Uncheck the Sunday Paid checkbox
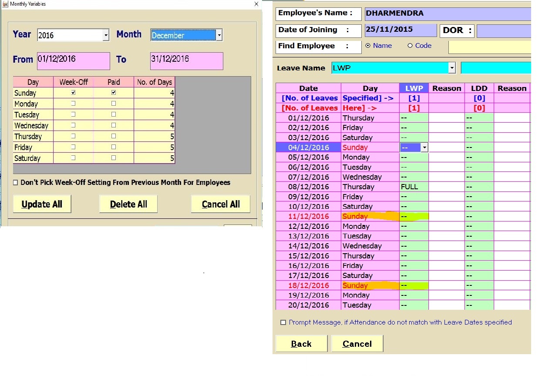Screen dimensions: 542x392 point(114,93)
